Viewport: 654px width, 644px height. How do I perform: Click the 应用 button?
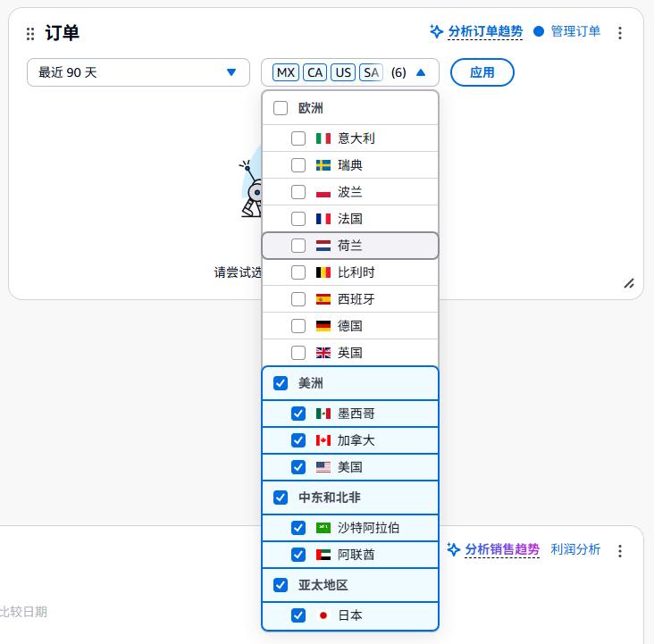pyautogui.click(x=482, y=72)
